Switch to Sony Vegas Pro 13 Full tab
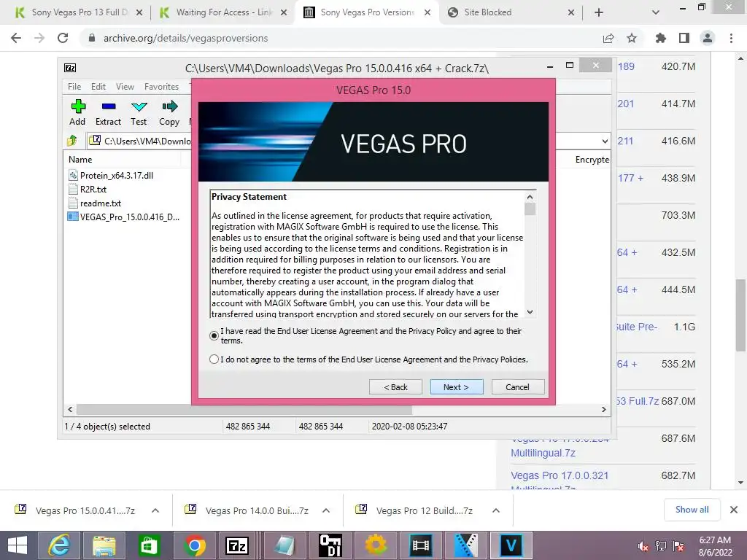The height and width of the screenshot is (560, 747). tap(79, 12)
